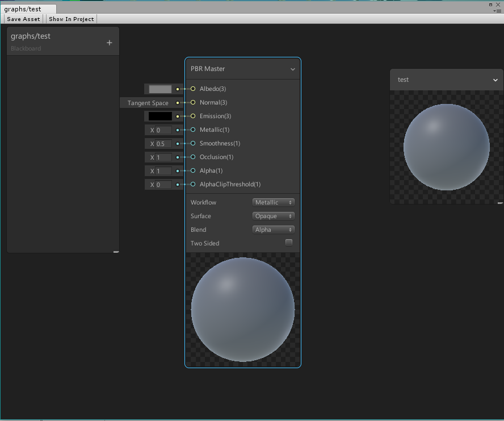This screenshot has width=504, height=421.
Task: Click the PBR Master node preview sphere
Action: (x=243, y=310)
